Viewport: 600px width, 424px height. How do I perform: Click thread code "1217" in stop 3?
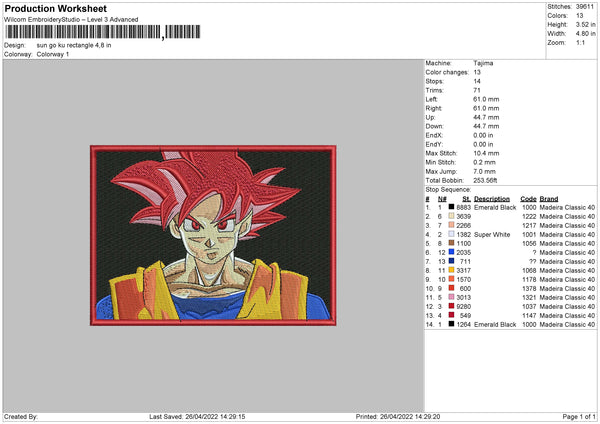pyautogui.click(x=529, y=225)
